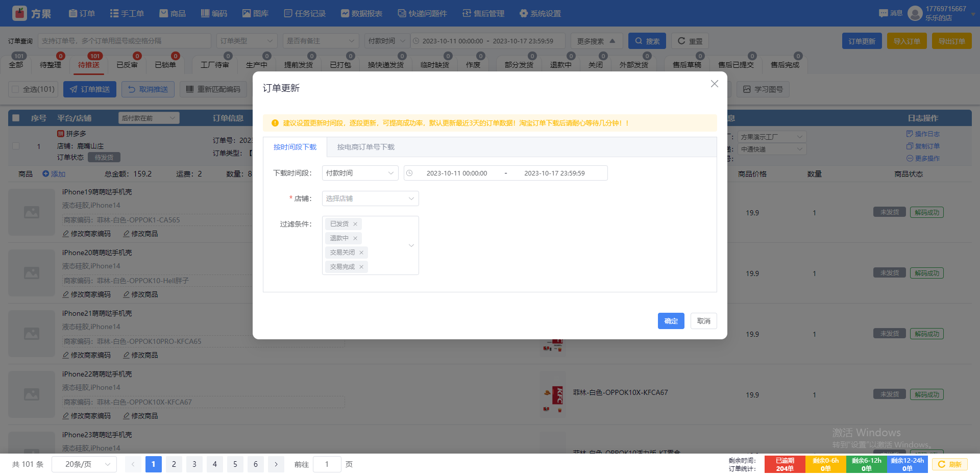Go to the previous page arrow
980x475 pixels.
coord(133,464)
